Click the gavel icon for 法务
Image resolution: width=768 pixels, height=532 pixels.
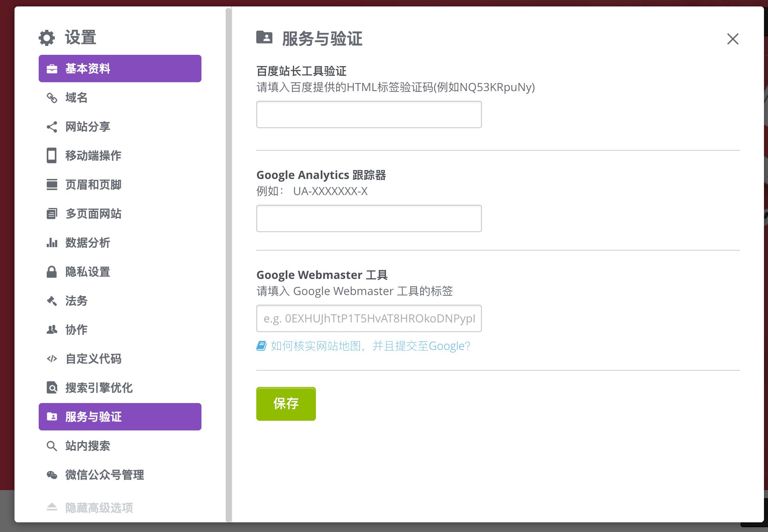52,301
